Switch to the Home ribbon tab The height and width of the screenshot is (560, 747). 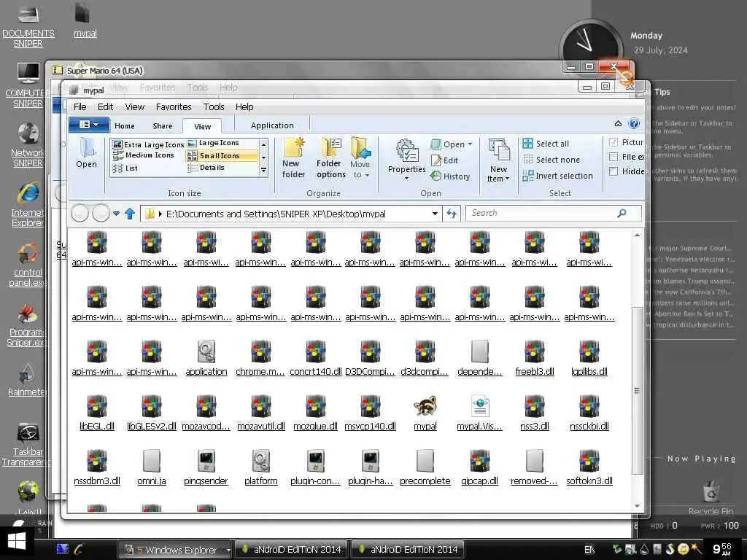pos(124,126)
